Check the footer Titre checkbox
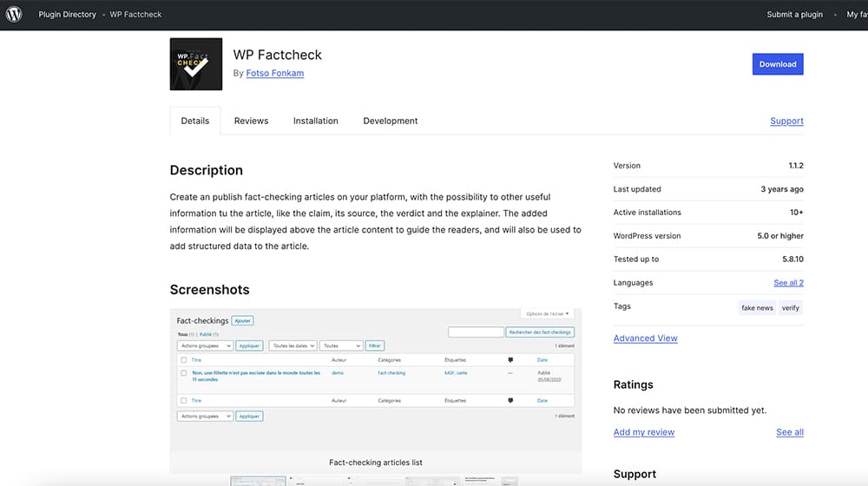This screenshot has height=486, width=868. (x=184, y=400)
